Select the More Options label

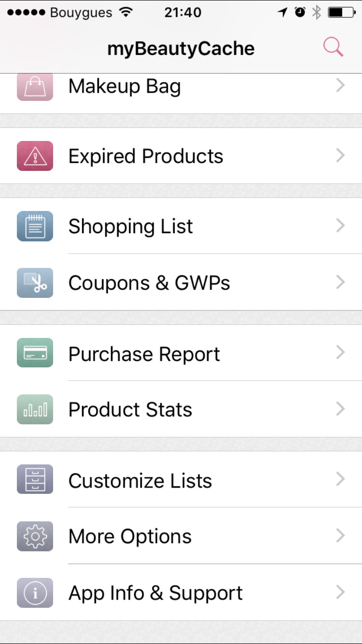[x=130, y=536]
